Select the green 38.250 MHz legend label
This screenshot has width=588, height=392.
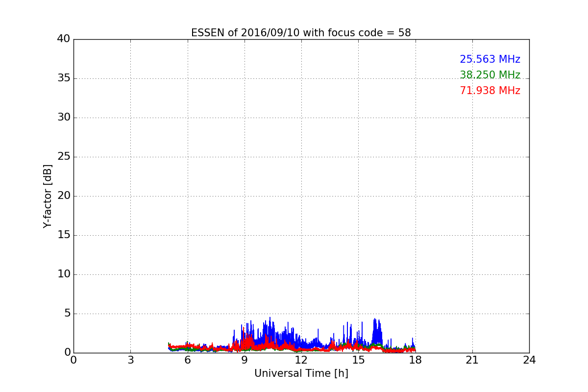pyautogui.click(x=490, y=75)
